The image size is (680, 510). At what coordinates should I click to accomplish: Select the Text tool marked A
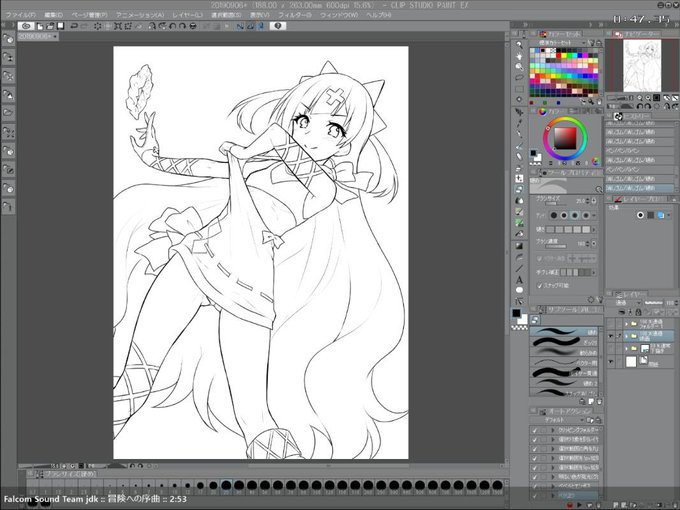click(x=519, y=280)
